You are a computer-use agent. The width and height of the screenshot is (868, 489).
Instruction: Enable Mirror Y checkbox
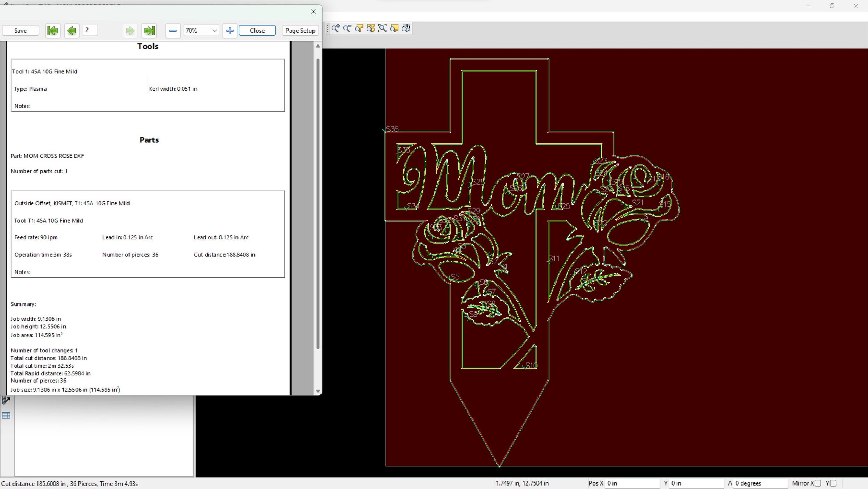[x=833, y=483]
